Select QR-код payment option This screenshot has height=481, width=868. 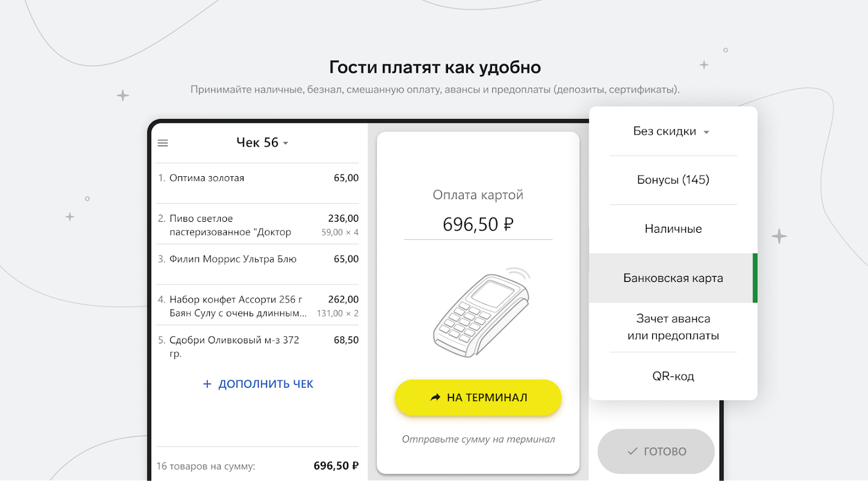673,376
